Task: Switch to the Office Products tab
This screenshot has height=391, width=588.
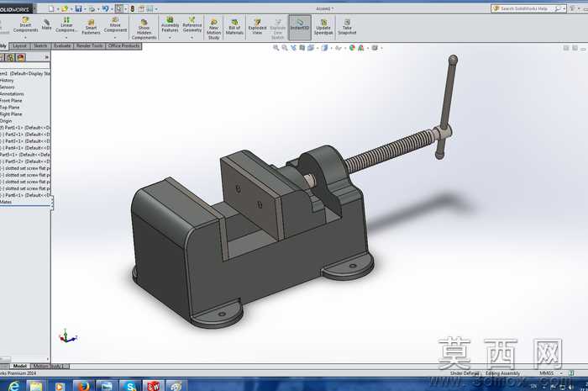Action: [123, 45]
